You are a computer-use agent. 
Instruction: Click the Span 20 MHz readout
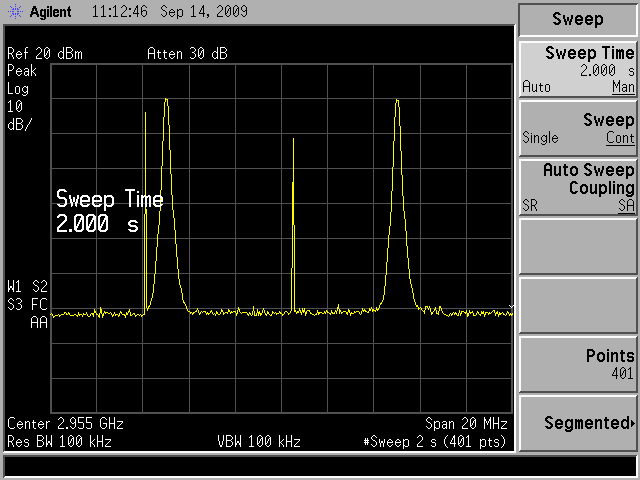coord(466,424)
